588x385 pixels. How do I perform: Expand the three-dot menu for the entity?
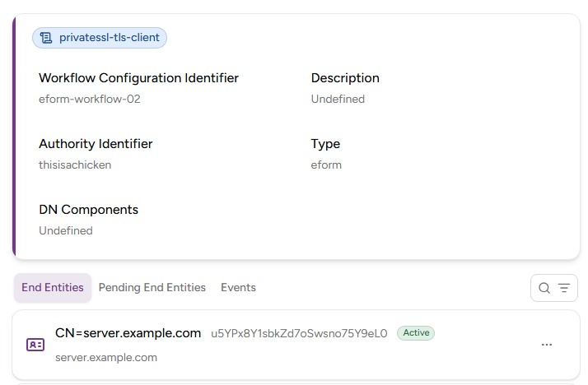click(x=547, y=345)
